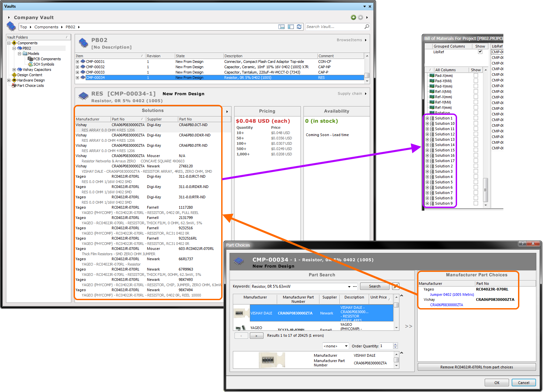Image resolution: width=543 pixels, height=392 pixels.
Task: Enable the Show checkbox for Ref-X(Mil)
Action: 476,92
